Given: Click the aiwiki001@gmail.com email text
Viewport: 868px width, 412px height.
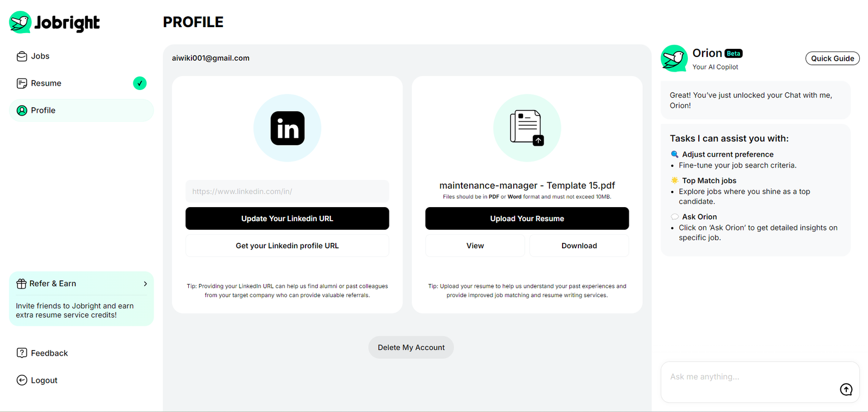Looking at the screenshot, I should [x=210, y=58].
